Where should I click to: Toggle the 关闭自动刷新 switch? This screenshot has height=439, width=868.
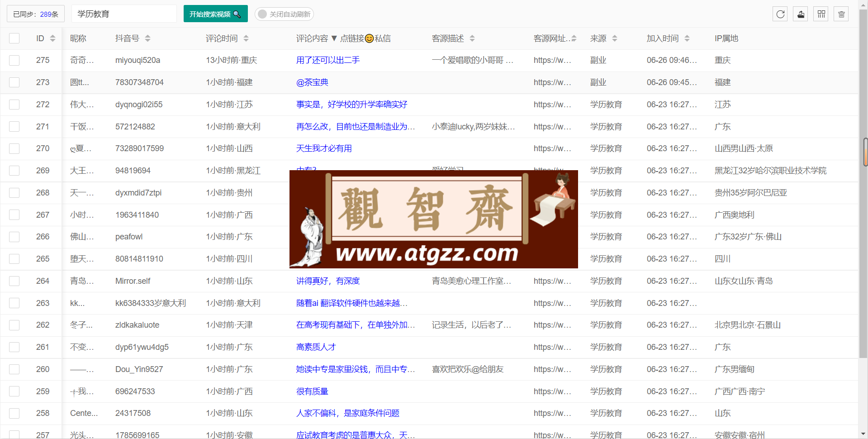pyautogui.click(x=284, y=14)
